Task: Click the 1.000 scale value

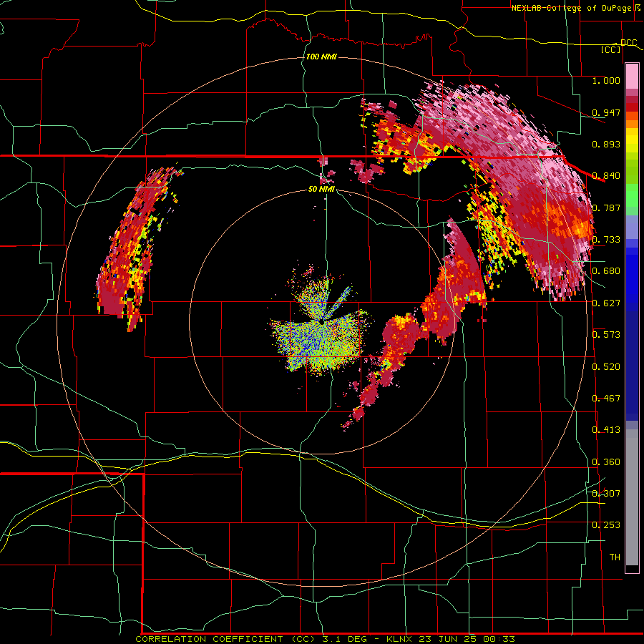Action: [606, 81]
